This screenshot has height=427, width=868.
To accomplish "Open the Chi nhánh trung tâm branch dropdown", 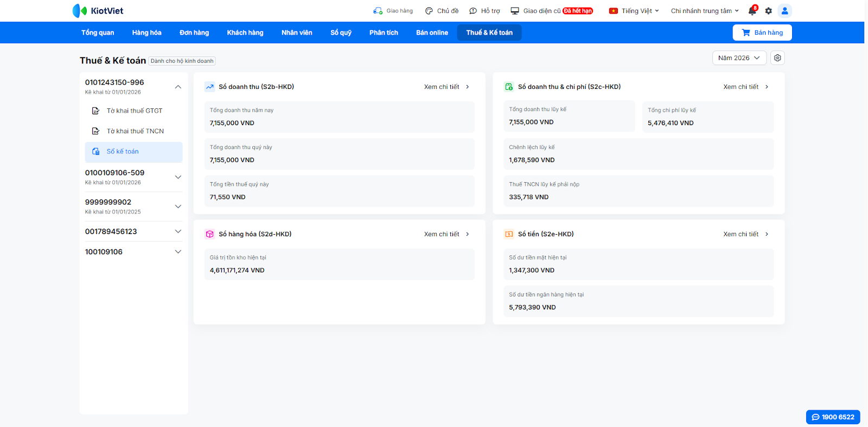I will (705, 11).
